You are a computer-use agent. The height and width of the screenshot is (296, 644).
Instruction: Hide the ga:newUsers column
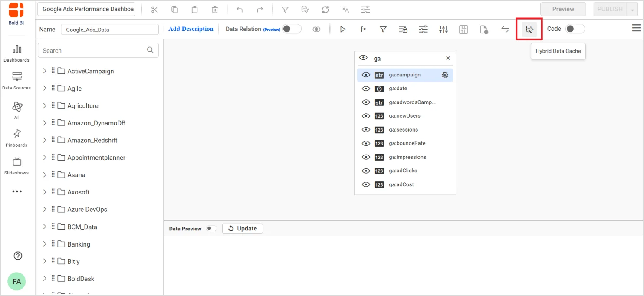(366, 116)
